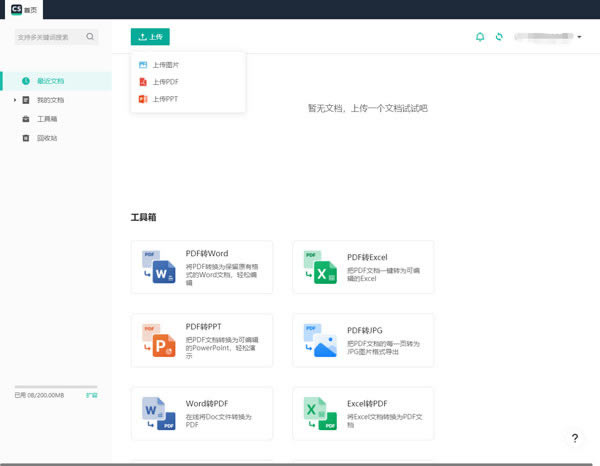Click the 扩容 storage expansion link
Viewport: 600px width, 466px height.
click(91, 396)
